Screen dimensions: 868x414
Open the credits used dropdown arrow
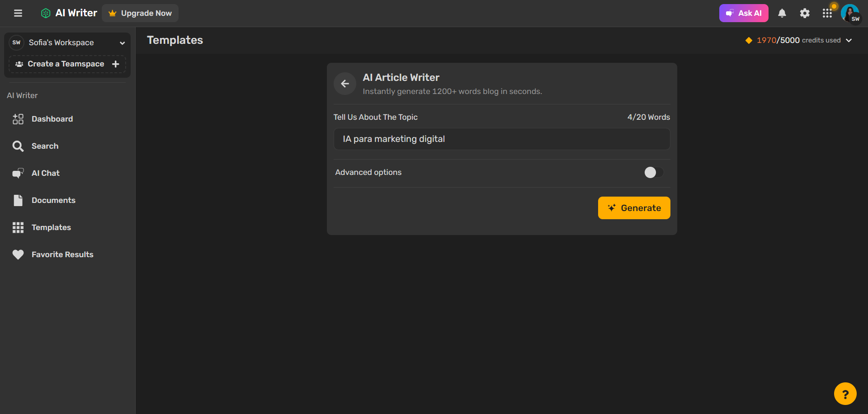click(x=849, y=40)
